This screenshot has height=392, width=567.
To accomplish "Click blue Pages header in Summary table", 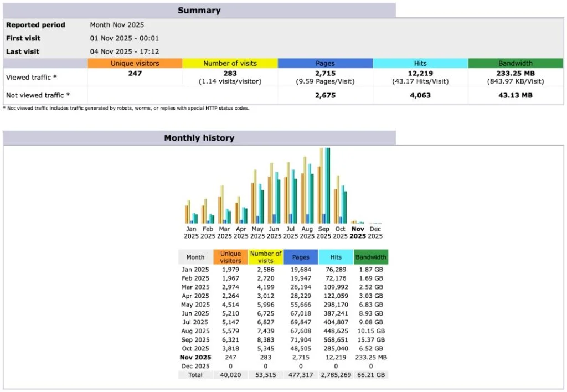I will pyautogui.click(x=325, y=63).
